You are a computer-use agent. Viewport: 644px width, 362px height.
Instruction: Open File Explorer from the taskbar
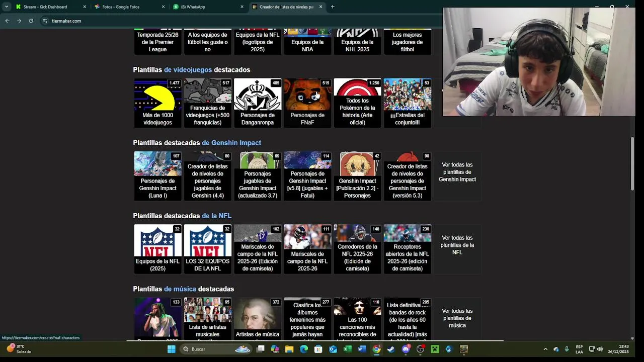coord(289,349)
